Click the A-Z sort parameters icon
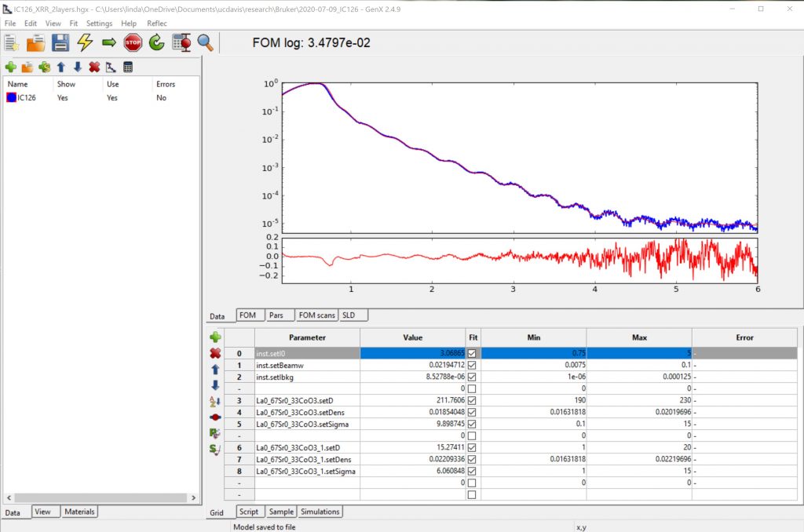 pos(215,402)
